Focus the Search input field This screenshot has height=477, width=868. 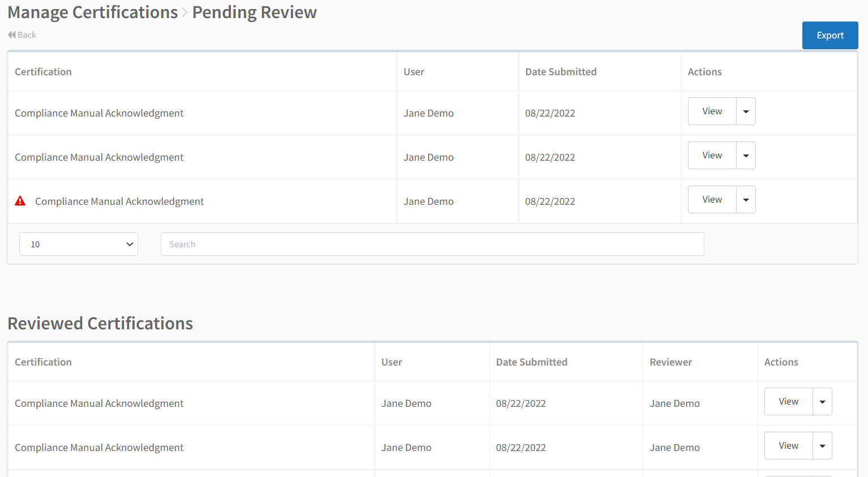(x=433, y=244)
